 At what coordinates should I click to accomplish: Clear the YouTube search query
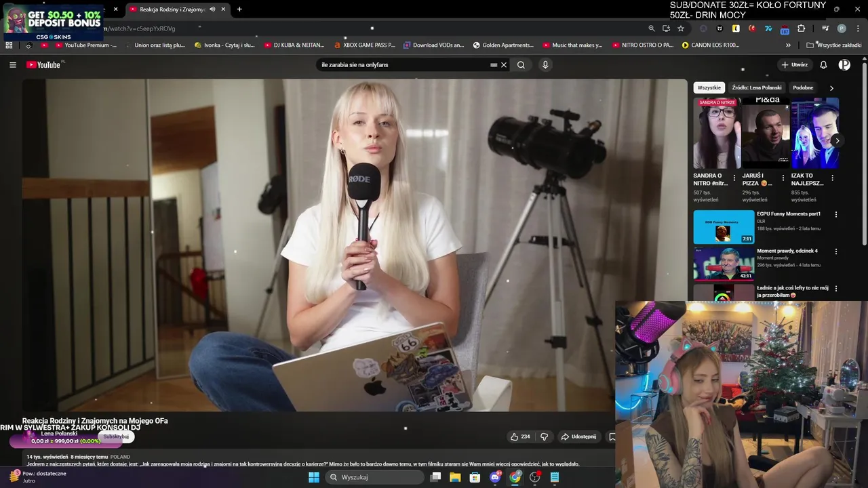point(504,65)
